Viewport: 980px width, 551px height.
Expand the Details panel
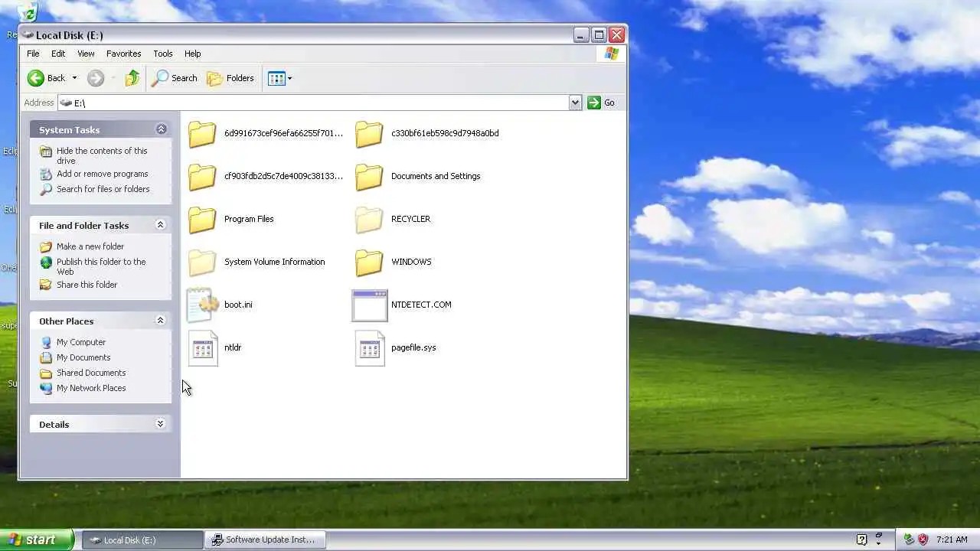pos(160,424)
